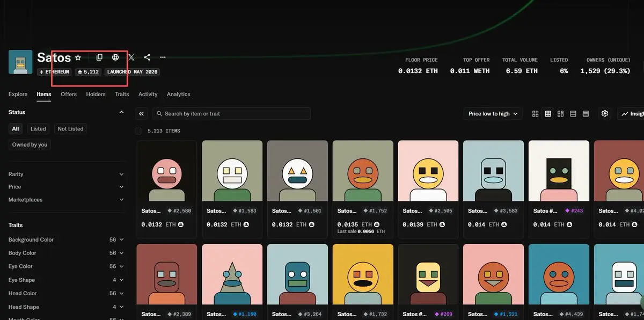This screenshot has width=644, height=320.
Task: Switch to mosaic grid view
Action: pyautogui.click(x=560, y=114)
